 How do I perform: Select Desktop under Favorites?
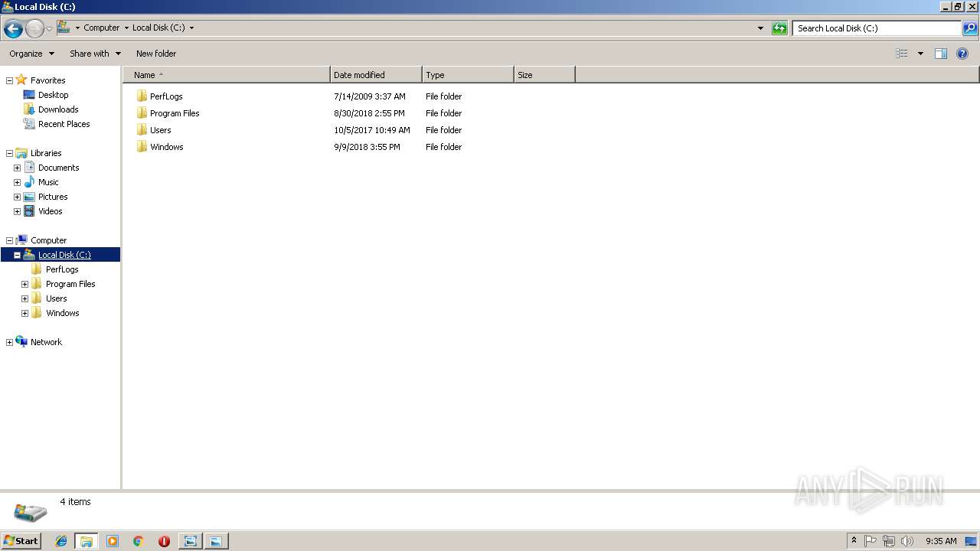coord(53,95)
